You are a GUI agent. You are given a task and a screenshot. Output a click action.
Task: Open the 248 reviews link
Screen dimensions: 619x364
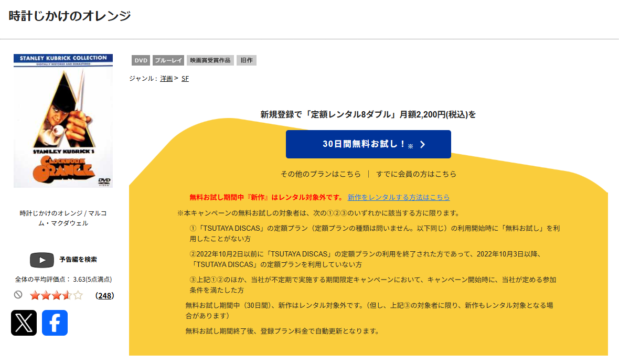tap(104, 295)
